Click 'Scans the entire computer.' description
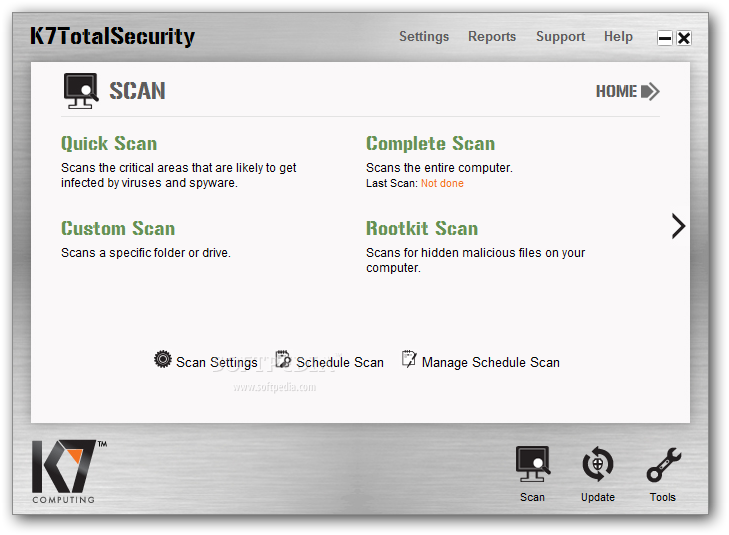This screenshot has height=535, width=729. click(439, 168)
